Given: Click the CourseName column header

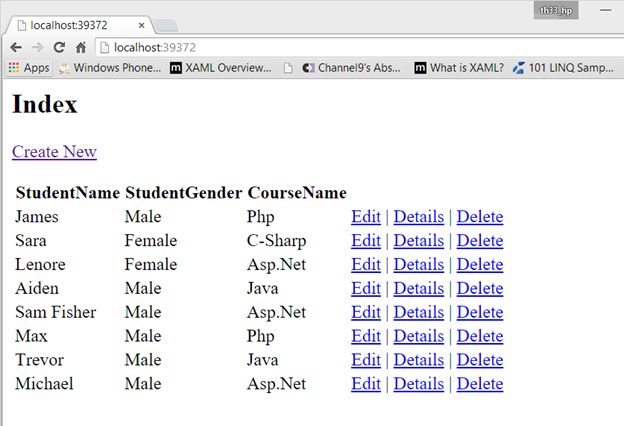Looking at the screenshot, I should 297,193.
